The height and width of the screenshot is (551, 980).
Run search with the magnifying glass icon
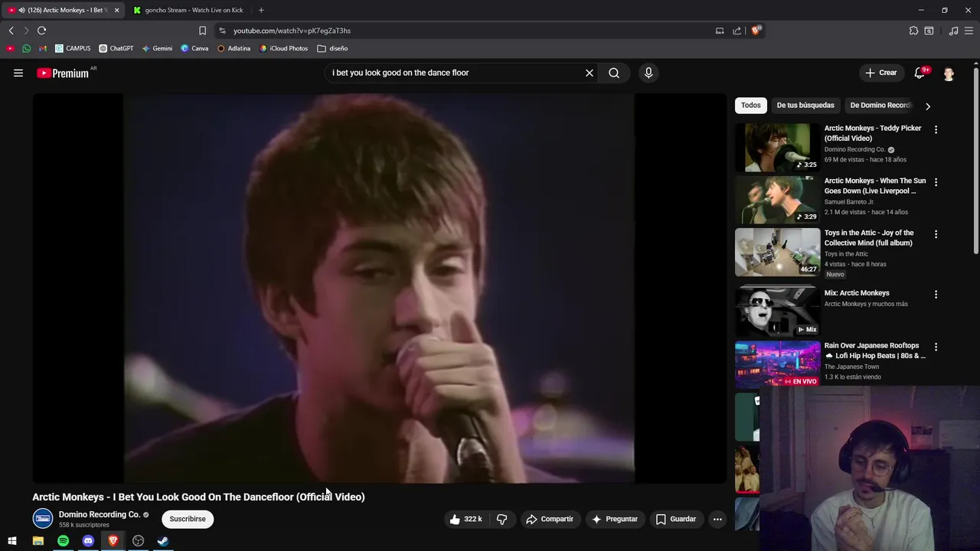click(614, 73)
